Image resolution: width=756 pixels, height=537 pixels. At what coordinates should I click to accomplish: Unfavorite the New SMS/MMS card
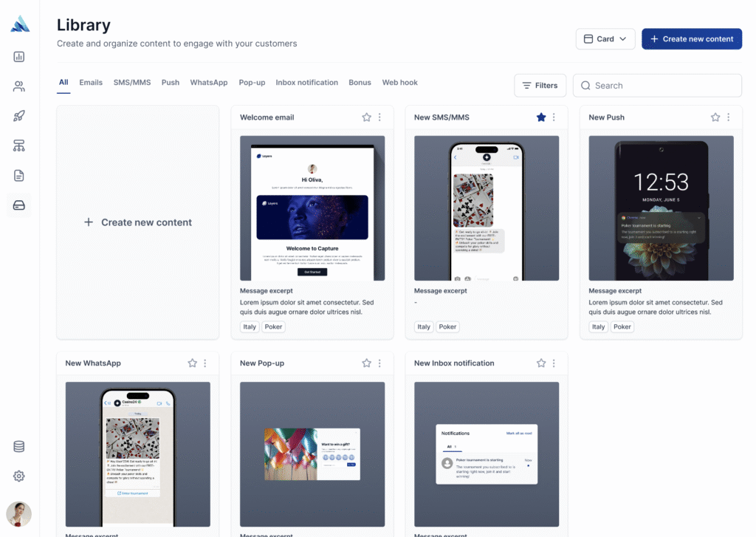[x=541, y=117]
